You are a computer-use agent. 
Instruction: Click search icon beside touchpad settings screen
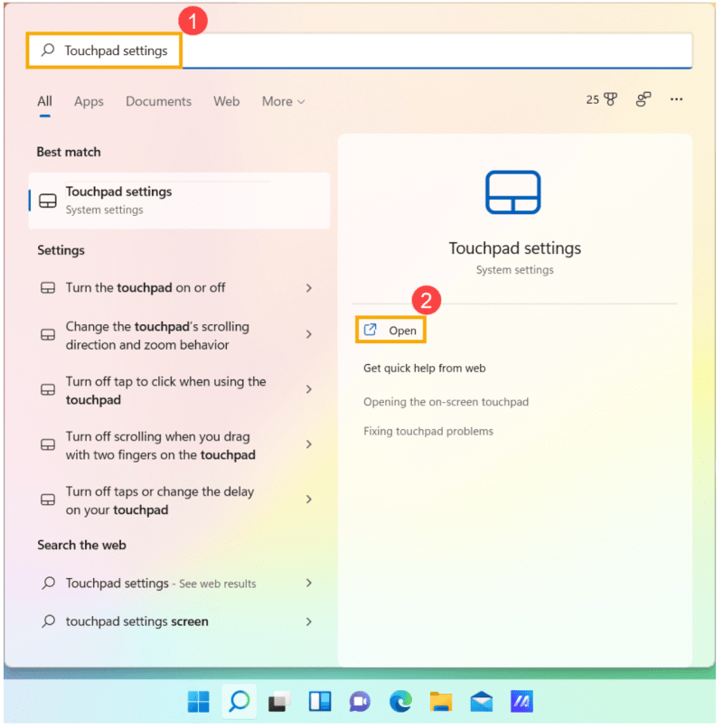point(48,621)
